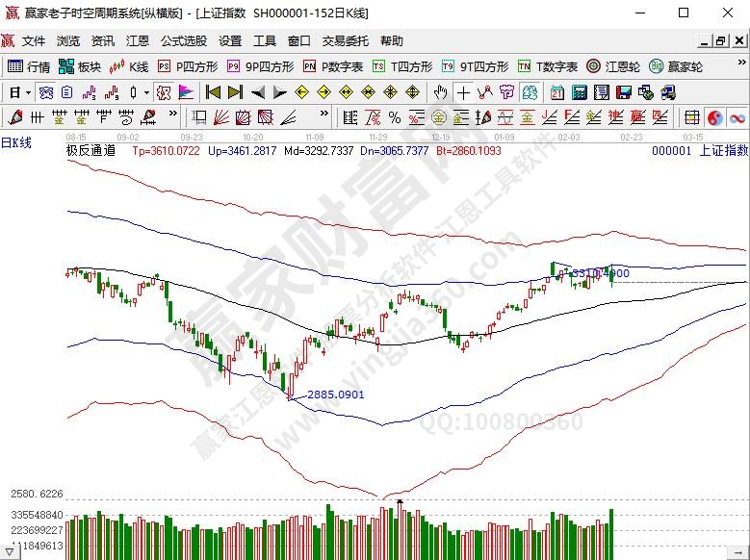Click the calculator icon in toolbar
This screenshot has width=750, height=560.
click(x=580, y=92)
